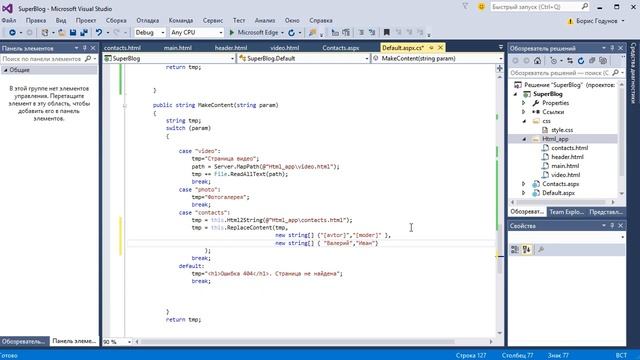Switch to the Contacts.aspx editor tab

click(x=340, y=48)
